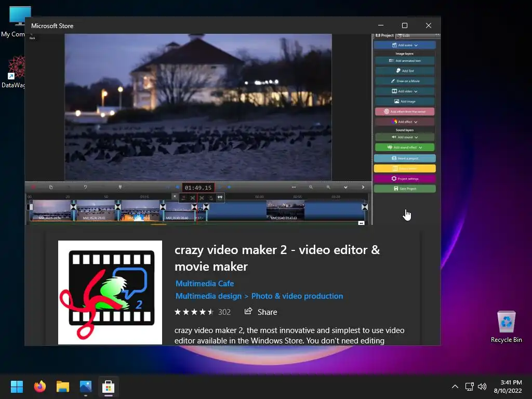Click transition marker before MVI_0530 clip
Image resolution: width=532 pixels, height=399 pixels.
pyautogui.click(x=163, y=207)
